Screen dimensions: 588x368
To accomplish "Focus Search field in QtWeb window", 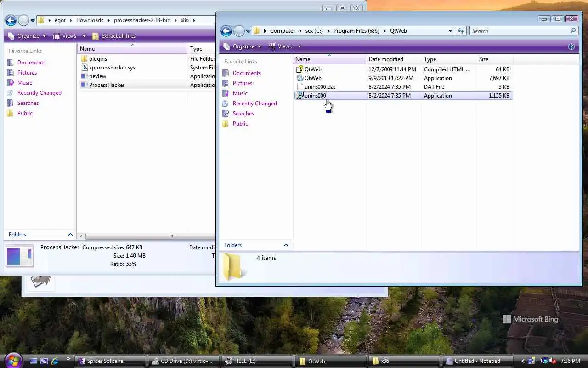I will pyautogui.click(x=519, y=31).
